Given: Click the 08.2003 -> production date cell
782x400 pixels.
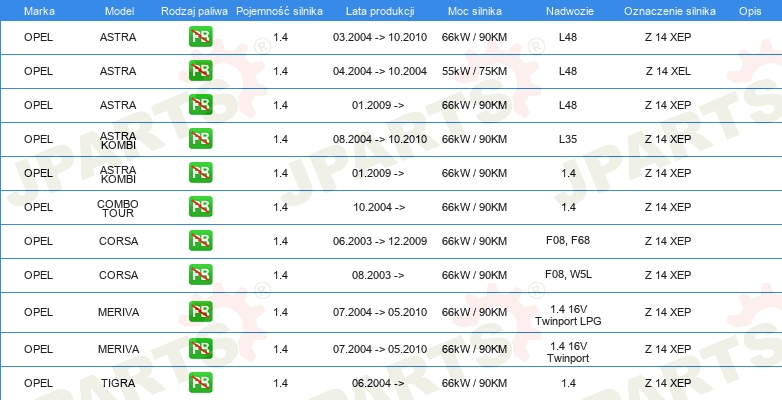Looking at the screenshot, I should point(378,275).
